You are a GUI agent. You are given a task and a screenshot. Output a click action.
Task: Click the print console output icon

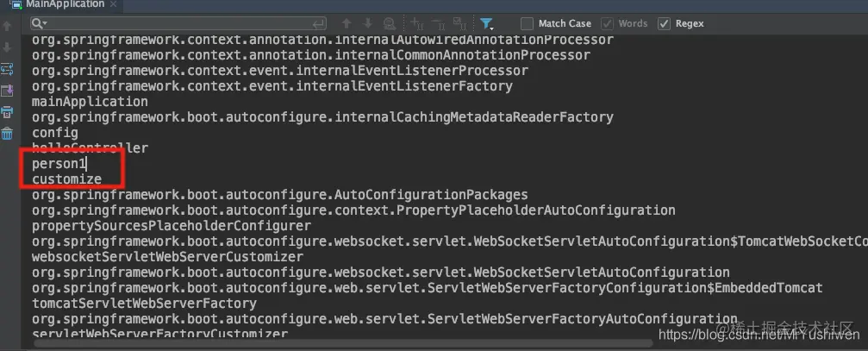pos(7,112)
